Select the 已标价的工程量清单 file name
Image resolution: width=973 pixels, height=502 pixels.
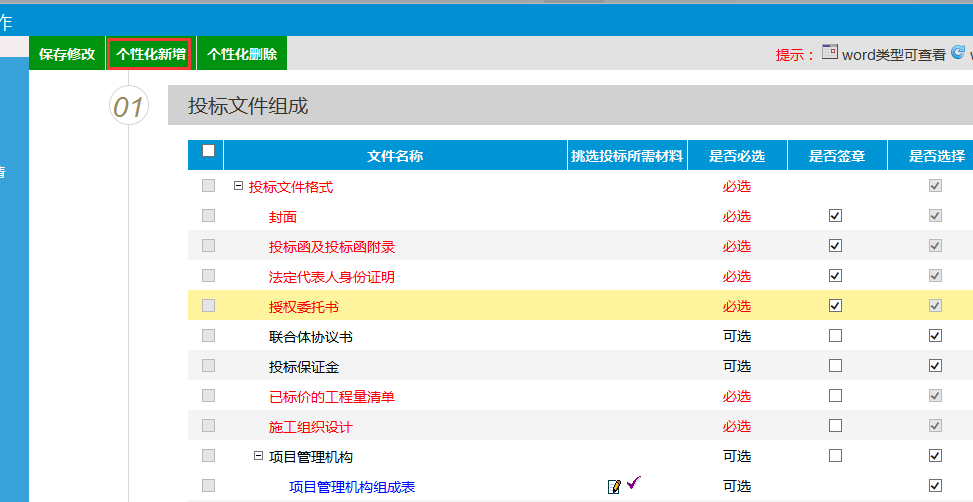pos(332,397)
